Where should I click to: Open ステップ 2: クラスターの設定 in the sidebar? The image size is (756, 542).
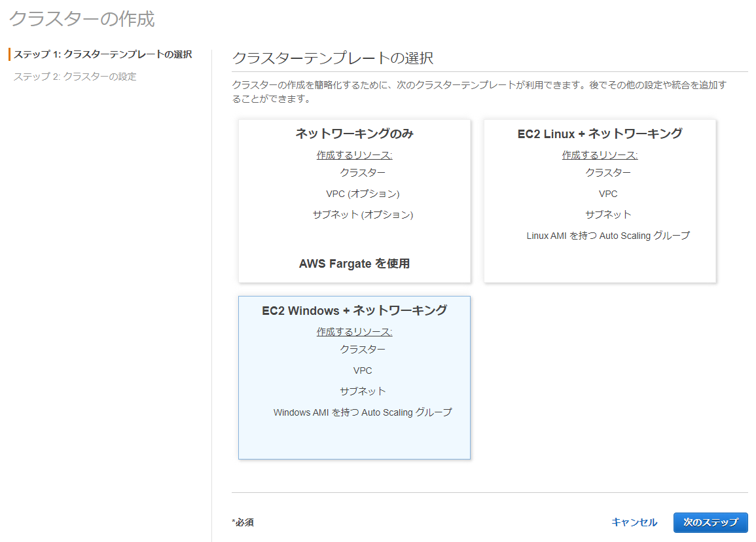(x=75, y=77)
